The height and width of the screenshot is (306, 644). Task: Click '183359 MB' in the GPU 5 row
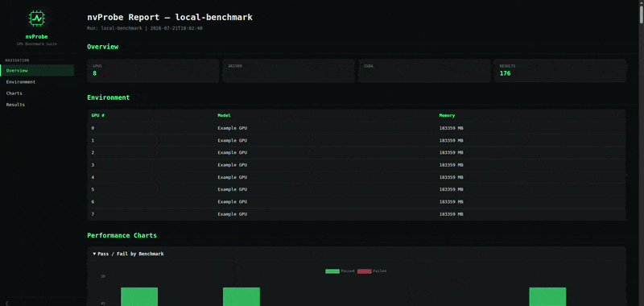[x=452, y=190]
